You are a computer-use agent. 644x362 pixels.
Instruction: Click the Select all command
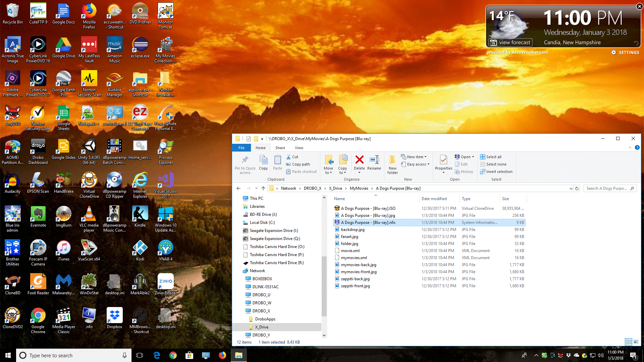point(491,157)
